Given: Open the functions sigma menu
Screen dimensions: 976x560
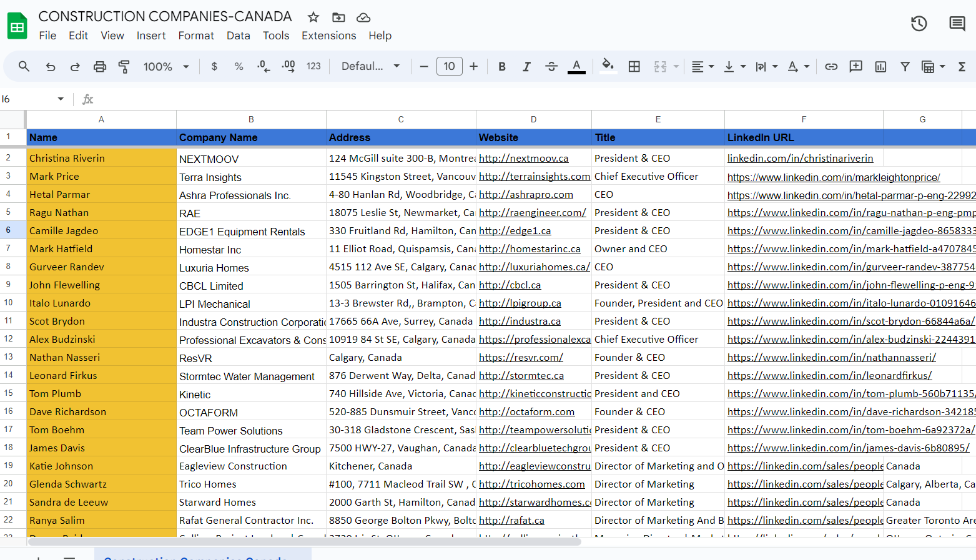Looking at the screenshot, I should (x=962, y=66).
